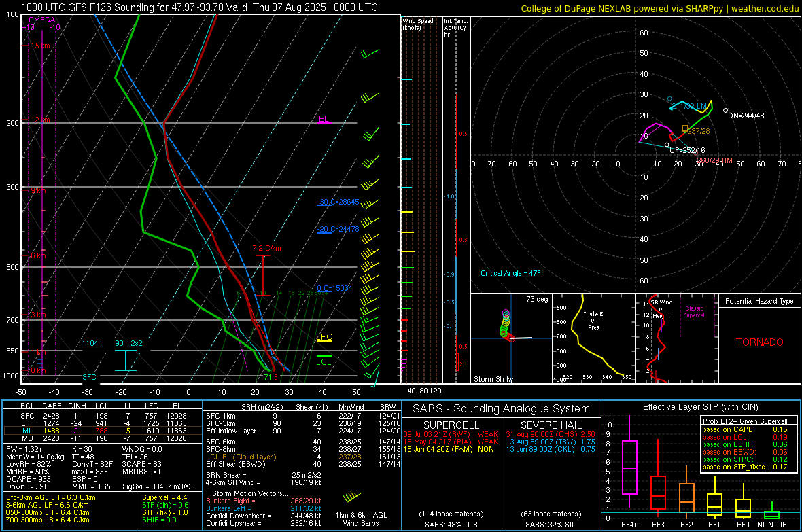This screenshot has width=802, height=532.
Task: Click the Corfidi Downshear = 244/48 kt line
Action: coord(264,516)
